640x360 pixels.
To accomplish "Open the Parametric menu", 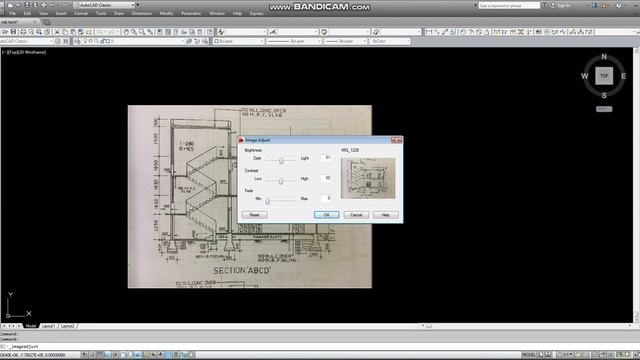I will [191, 13].
